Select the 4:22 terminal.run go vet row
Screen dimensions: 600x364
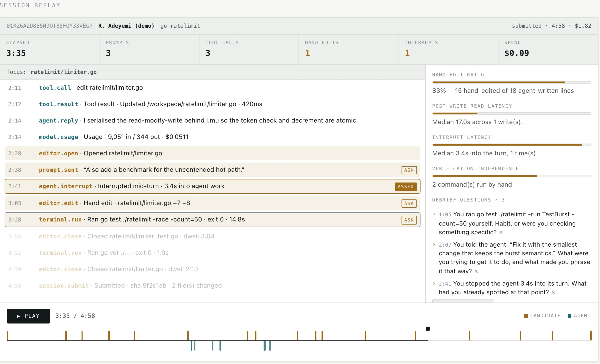pyautogui.click(x=212, y=253)
